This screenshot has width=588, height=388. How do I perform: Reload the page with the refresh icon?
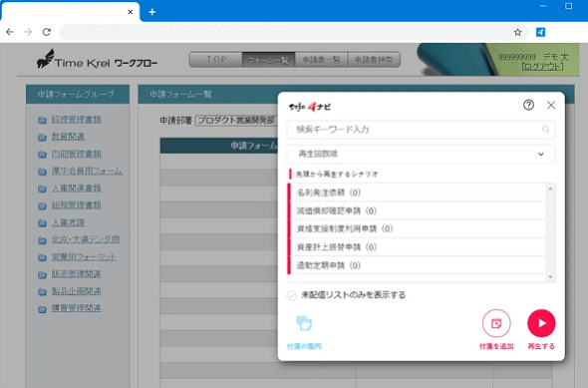47,32
